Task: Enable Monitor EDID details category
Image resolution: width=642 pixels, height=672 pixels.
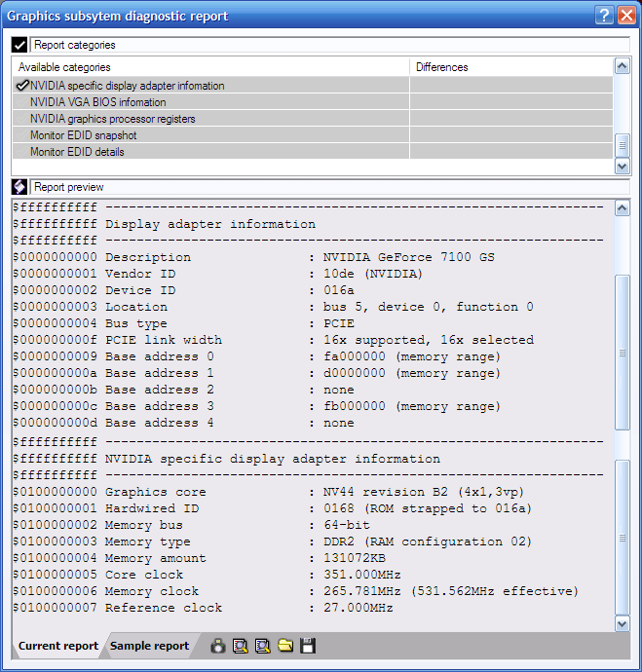Action: pyautogui.click(x=22, y=152)
